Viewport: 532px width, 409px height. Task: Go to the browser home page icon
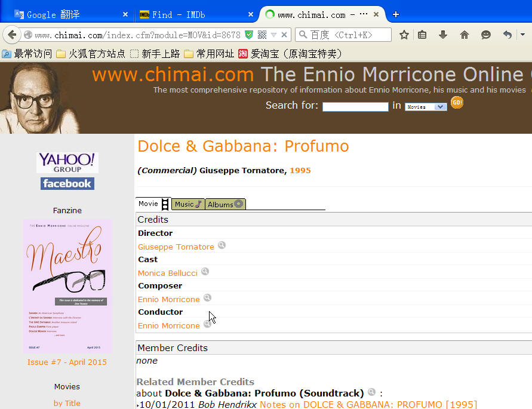coord(464,35)
